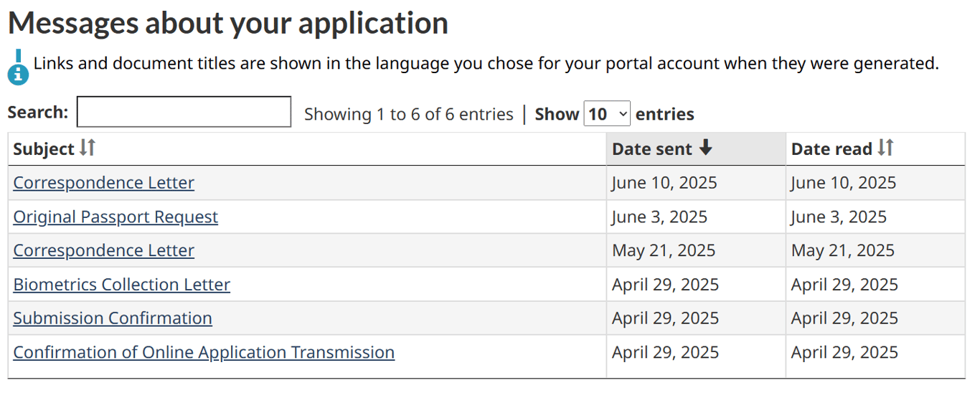Screen dimensions: 980x393
Task: Click Date read cell for Online Application Transmission
Action: coord(844,352)
